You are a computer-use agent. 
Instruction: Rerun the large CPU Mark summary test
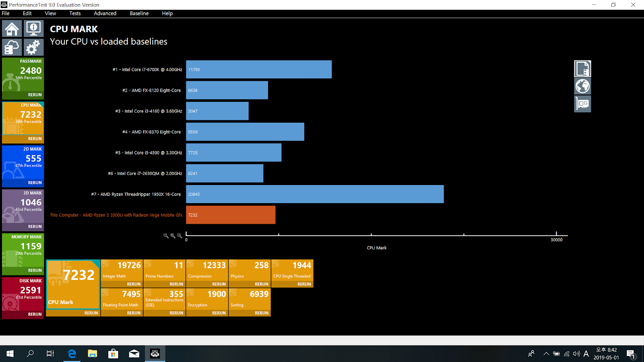click(x=91, y=313)
